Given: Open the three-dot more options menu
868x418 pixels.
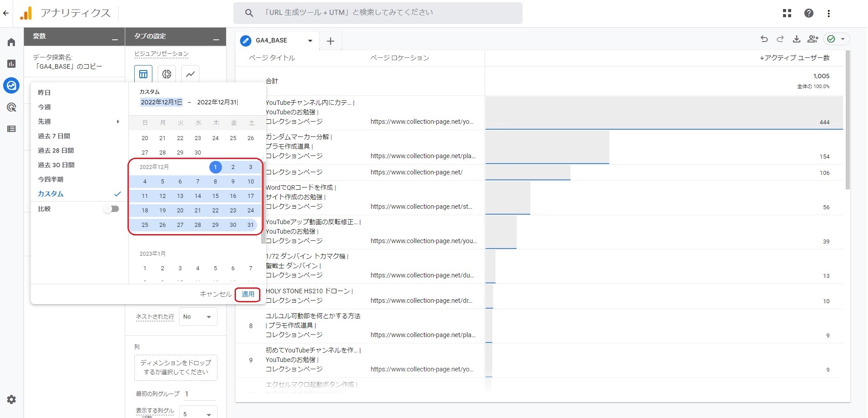Looking at the screenshot, I should tap(829, 14).
